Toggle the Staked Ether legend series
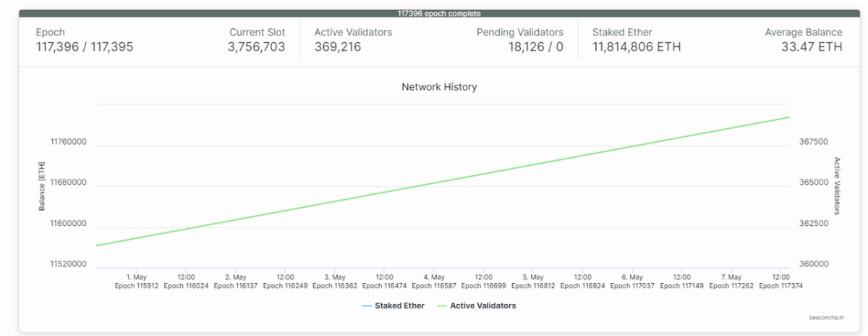The width and height of the screenshot is (868, 336). (399, 306)
